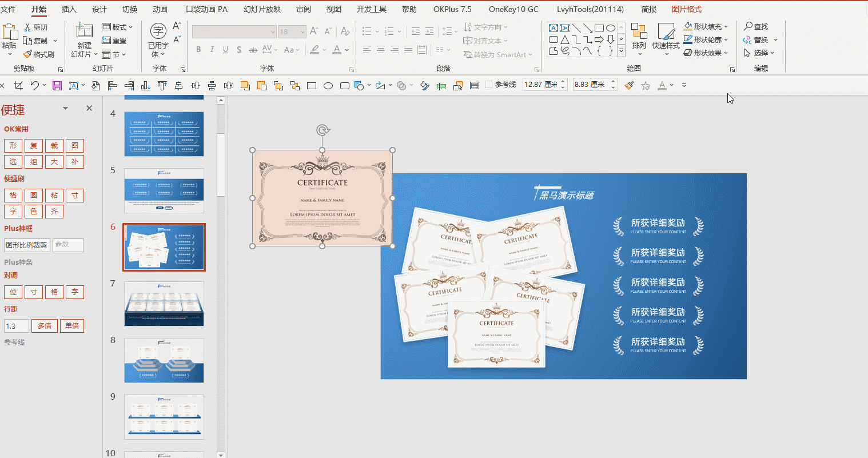Image resolution: width=868 pixels, height=458 pixels.
Task: Click the 图形比例裁剪 button
Action: (x=27, y=245)
